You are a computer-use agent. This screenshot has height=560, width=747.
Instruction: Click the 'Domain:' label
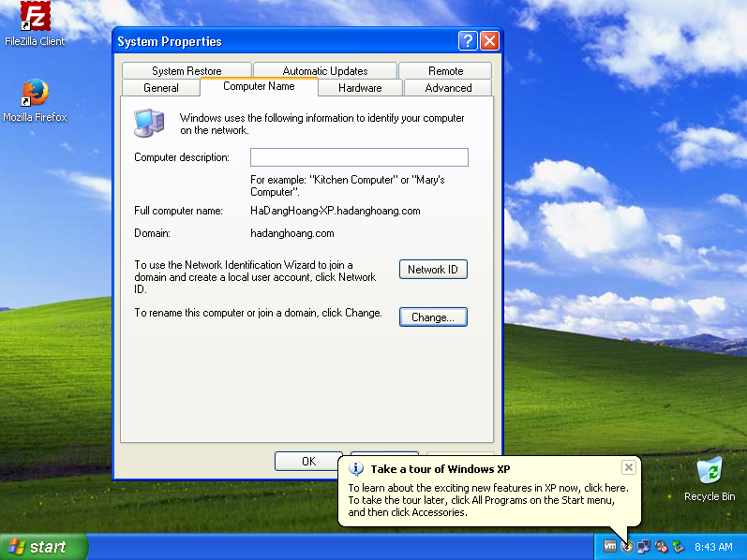[x=152, y=233]
